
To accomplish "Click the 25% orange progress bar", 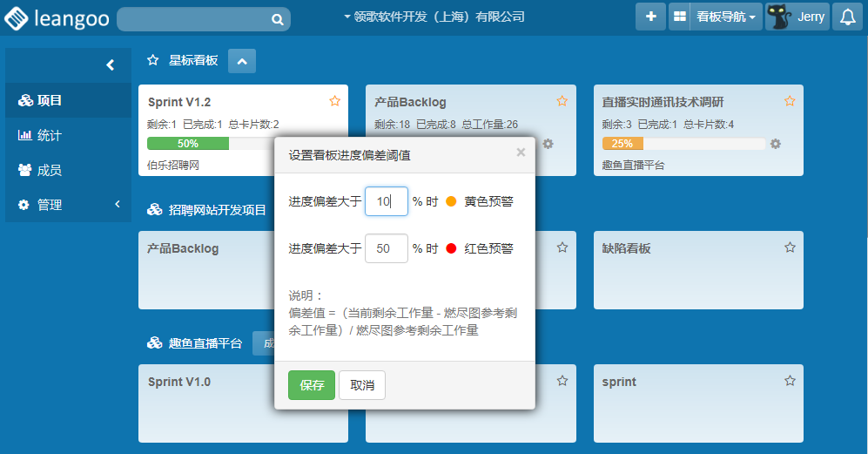I will coord(622,144).
